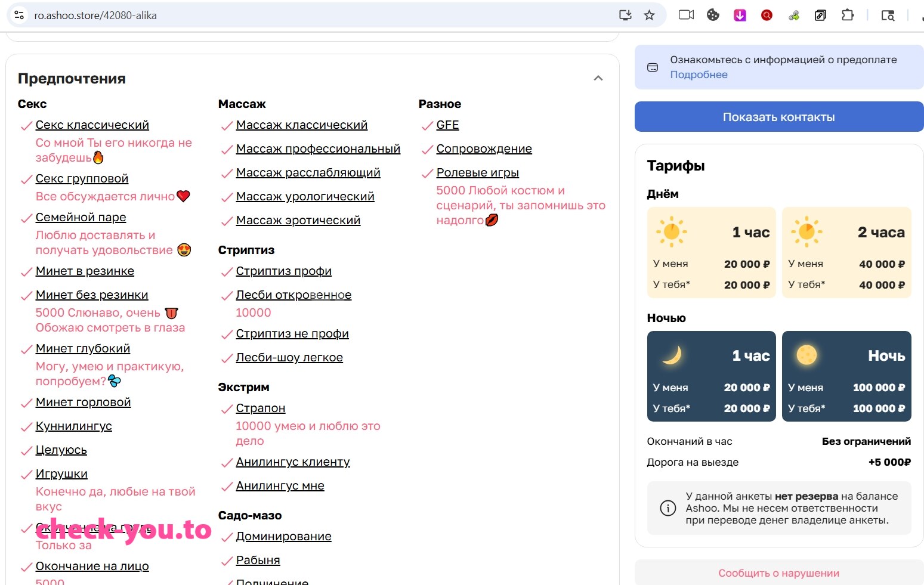Select the Ночь 100 000 ₽ tariff card
924x585 pixels.
point(846,376)
